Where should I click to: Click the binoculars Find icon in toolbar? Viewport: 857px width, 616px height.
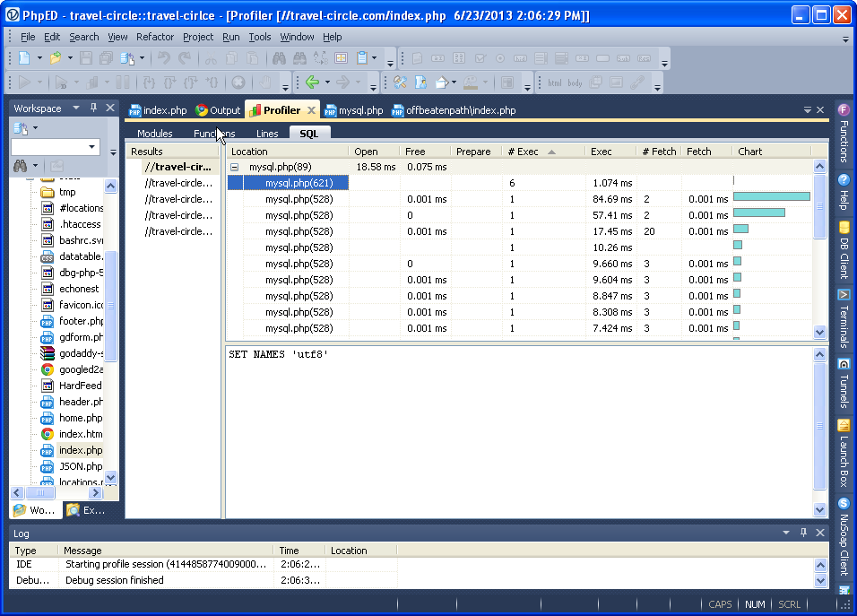[278, 58]
